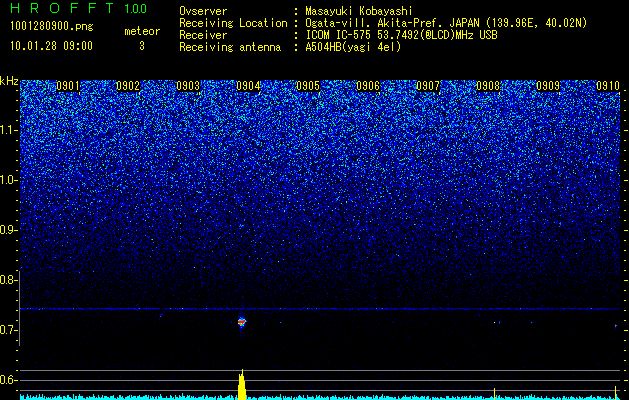Click the HROFFT 1.0.0 title text
629x400 pixels.
[79, 8]
